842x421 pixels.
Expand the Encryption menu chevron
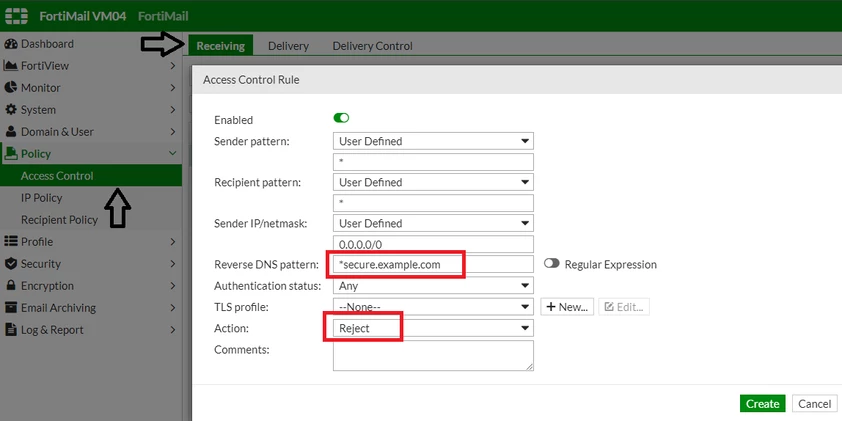[172, 286]
